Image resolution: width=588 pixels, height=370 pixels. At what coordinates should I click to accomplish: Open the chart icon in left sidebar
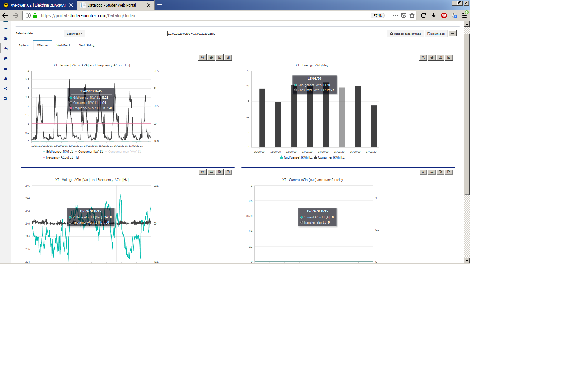click(x=6, y=48)
